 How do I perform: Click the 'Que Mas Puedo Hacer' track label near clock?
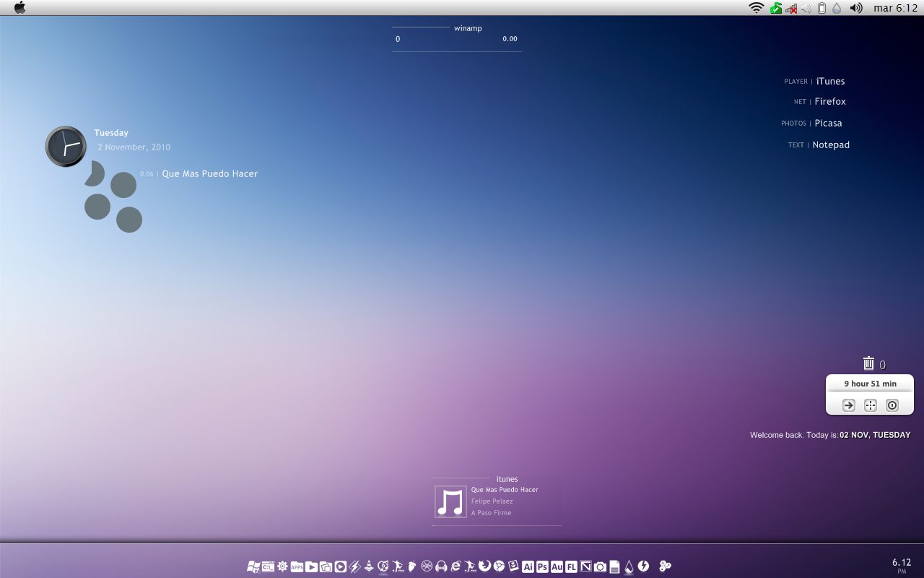210,173
